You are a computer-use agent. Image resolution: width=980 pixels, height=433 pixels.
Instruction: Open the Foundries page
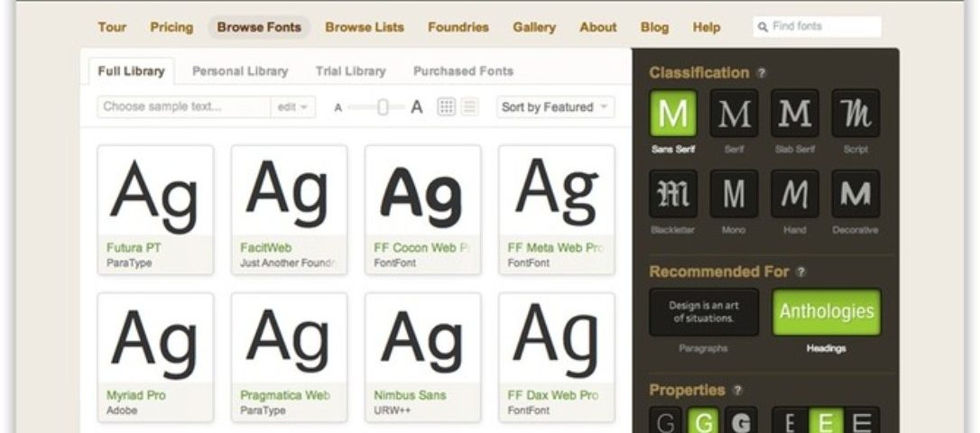pyautogui.click(x=458, y=27)
